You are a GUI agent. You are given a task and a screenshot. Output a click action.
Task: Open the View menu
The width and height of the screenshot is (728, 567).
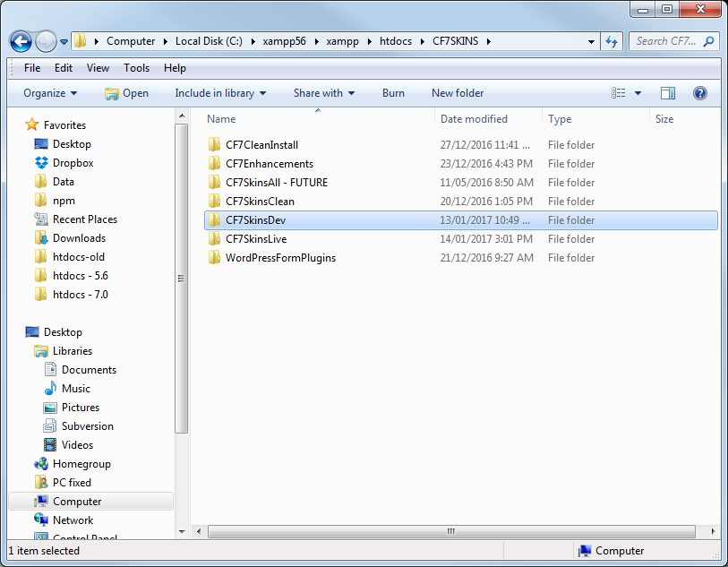tap(98, 68)
